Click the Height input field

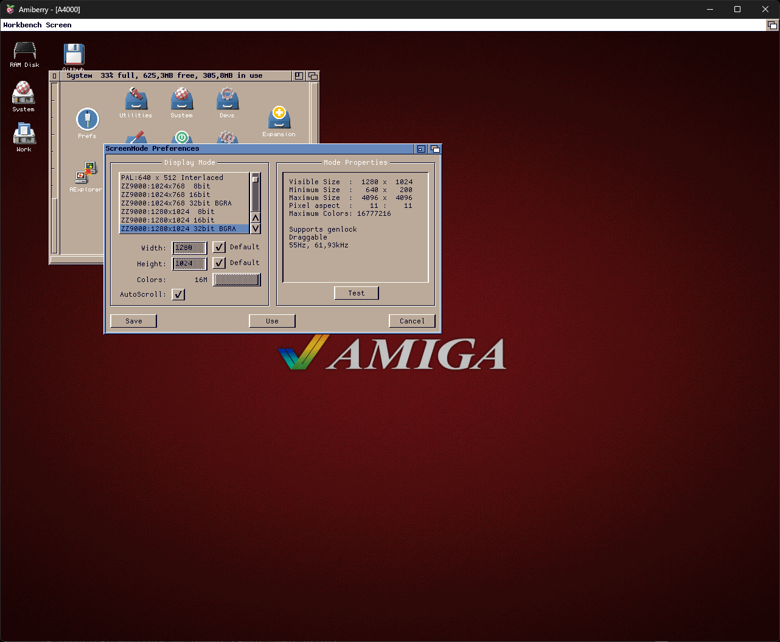(190, 264)
